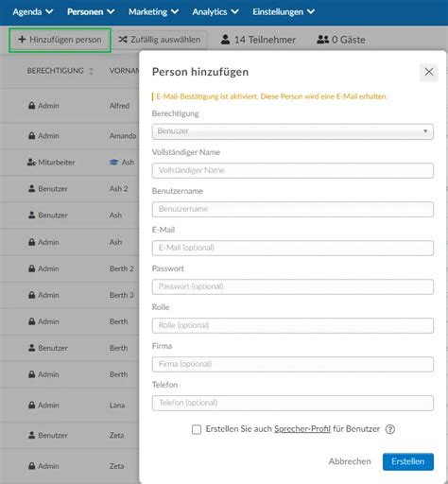448x484 pixels.
Task: Click the E-Mail input field
Action: coord(293,248)
